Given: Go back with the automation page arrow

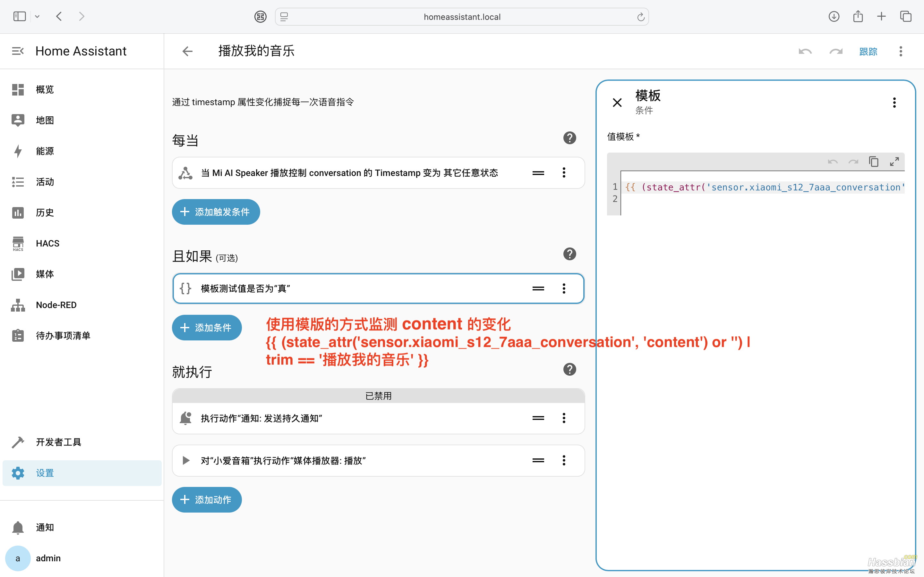Looking at the screenshot, I should pos(187,51).
